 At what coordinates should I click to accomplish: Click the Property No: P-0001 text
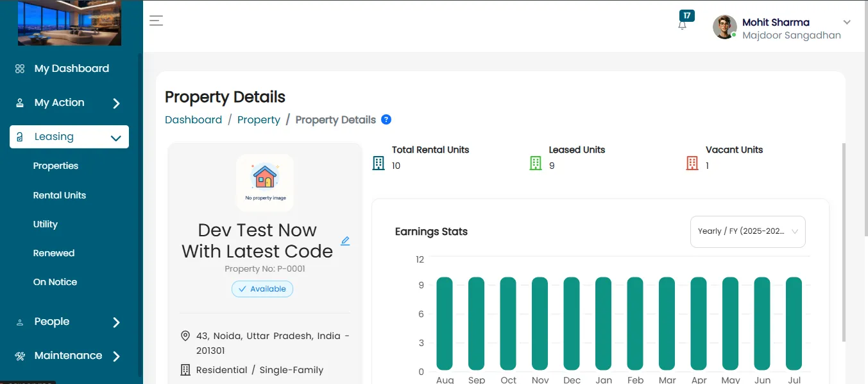tap(265, 268)
